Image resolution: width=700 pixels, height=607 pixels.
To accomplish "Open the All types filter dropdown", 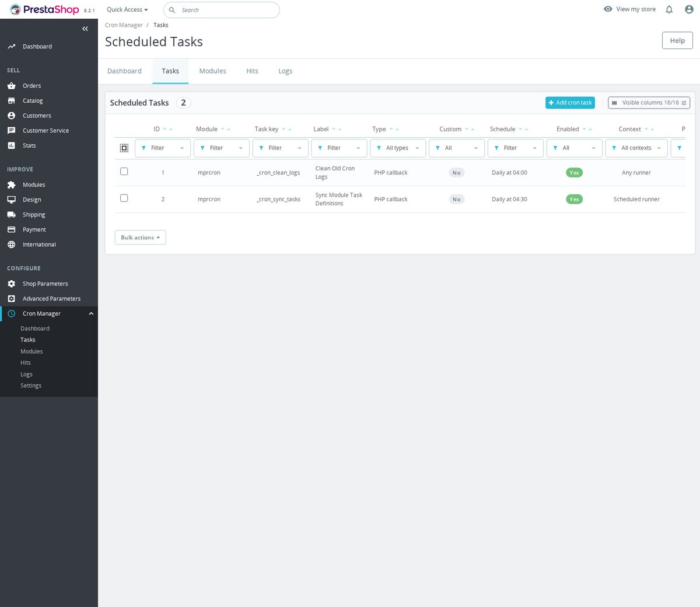I will [x=398, y=148].
